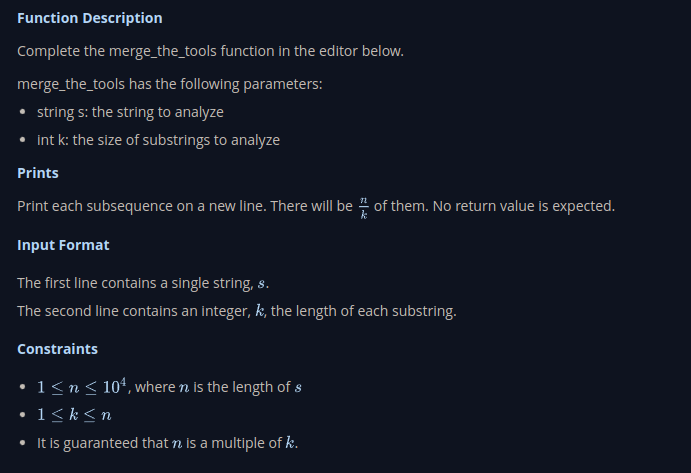This screenshot has height=473, width=691.
Task: Click the 'string s' parameter bullet
Action: [x=129, y=112]
